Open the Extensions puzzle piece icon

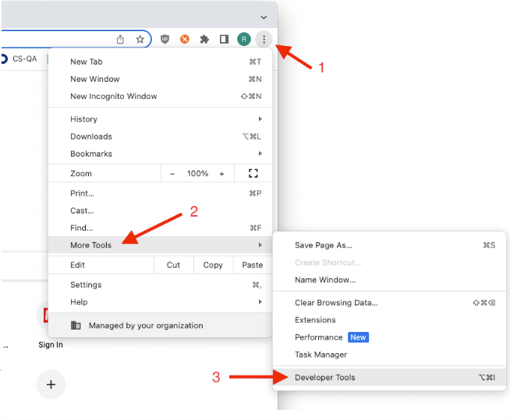click(204, 39)
